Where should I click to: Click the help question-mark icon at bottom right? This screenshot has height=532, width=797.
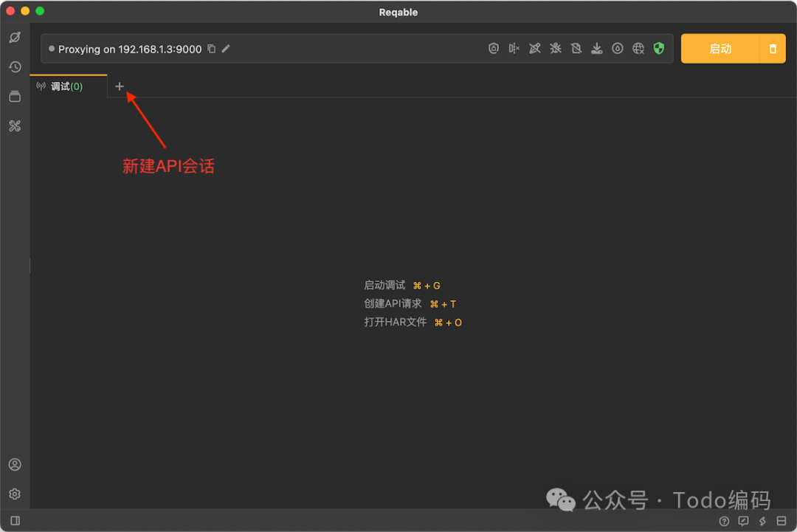(x=724, y=521)
